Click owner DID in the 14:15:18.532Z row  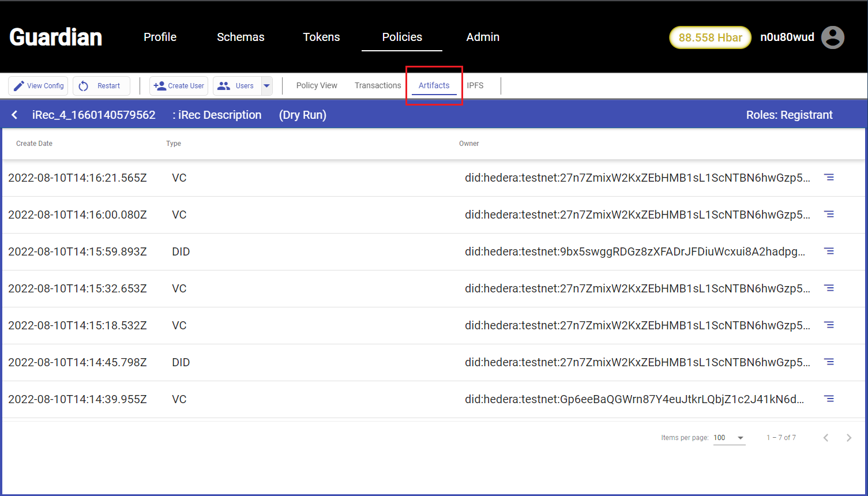click(637, 325)
